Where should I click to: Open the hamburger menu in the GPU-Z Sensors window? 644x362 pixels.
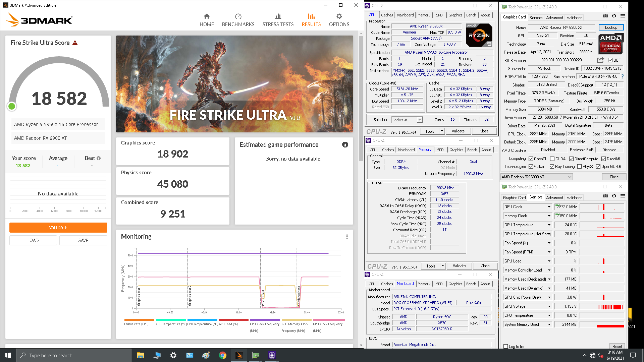pos(623,196)
